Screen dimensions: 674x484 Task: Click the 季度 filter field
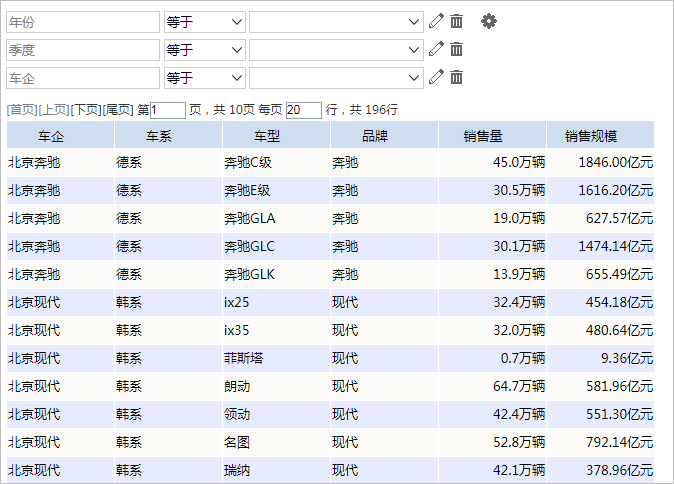pyautogui.click(x=83, y=50)
